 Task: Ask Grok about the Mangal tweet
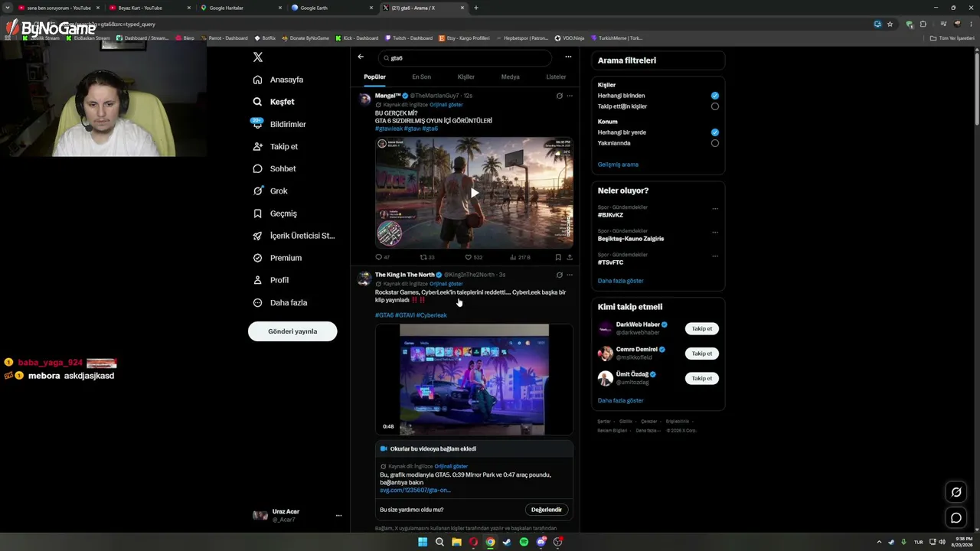click(x=559, y=96)
